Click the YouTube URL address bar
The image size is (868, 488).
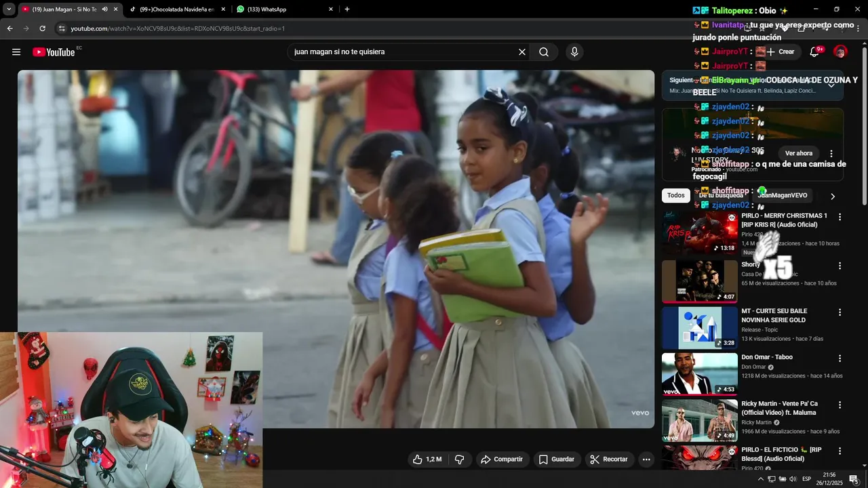(x=178, y=28)
